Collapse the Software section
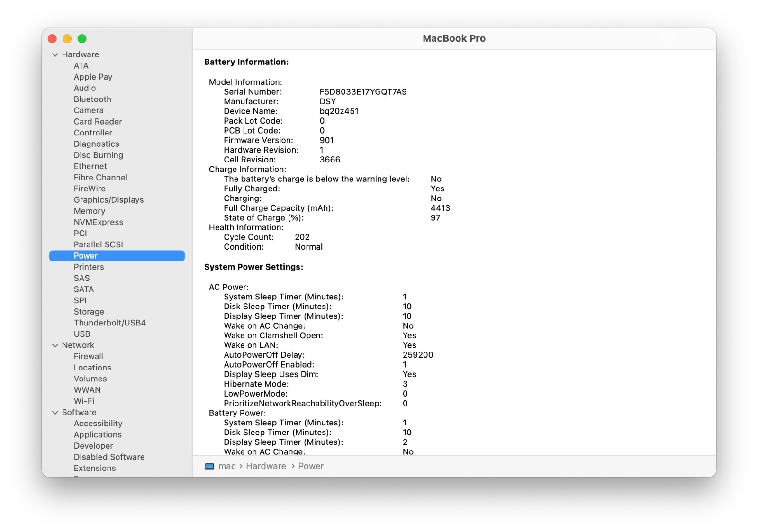This screenshot has width=758, height=532. click(x=55, y=413)
